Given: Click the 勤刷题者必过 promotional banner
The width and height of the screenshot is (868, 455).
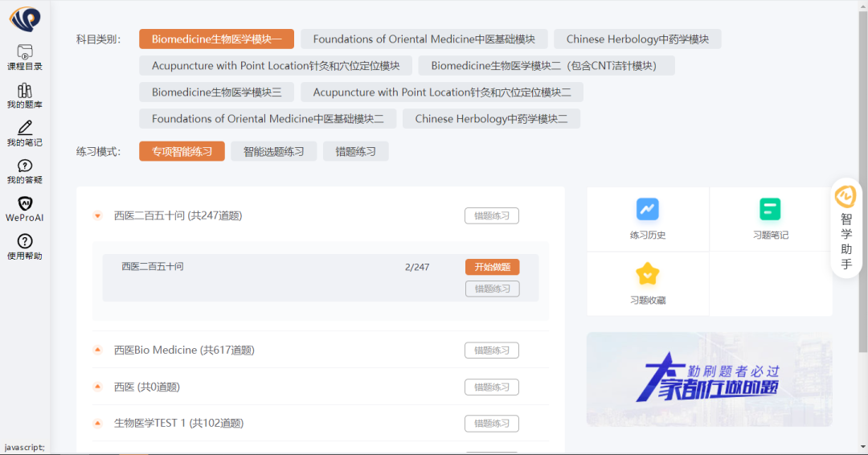Looking at the screenshot, I should click(709, 379).
